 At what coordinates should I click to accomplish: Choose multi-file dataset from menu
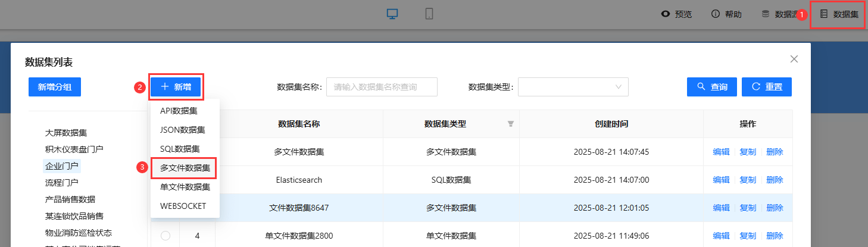pyautogui.click(x=185, y=168)
